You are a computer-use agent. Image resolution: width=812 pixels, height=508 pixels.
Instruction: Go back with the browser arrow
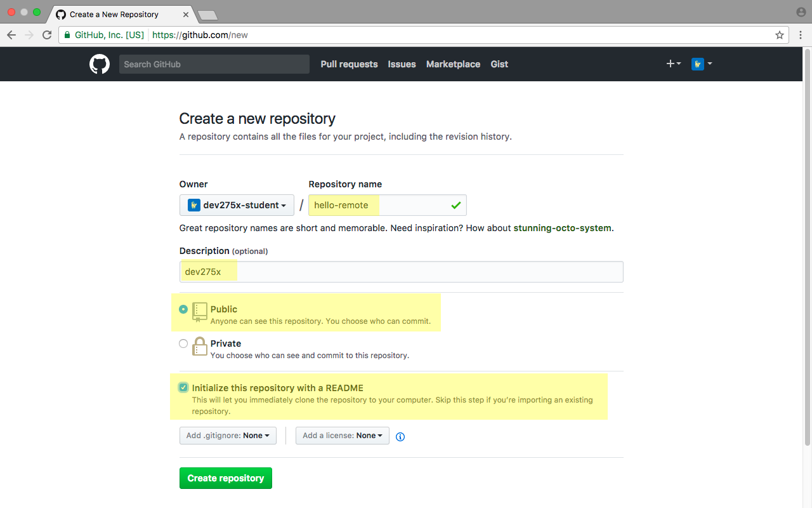point(11,35)
